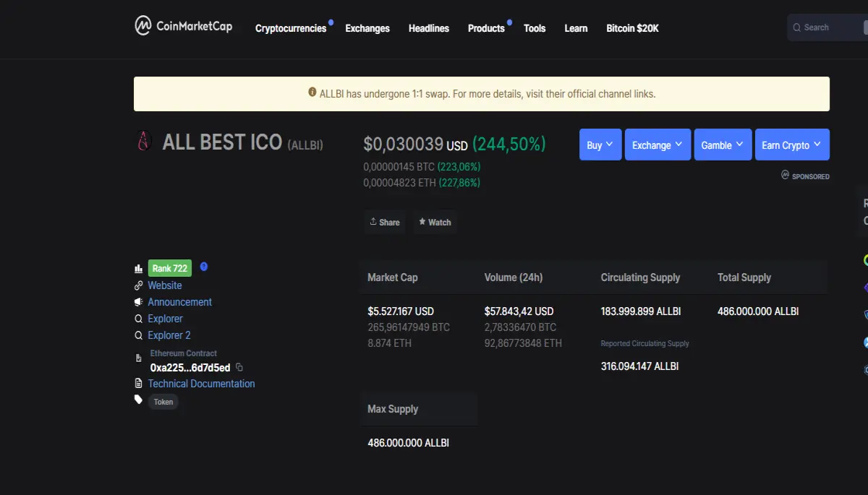Open the Website link
Screen dimensions: 868x495
[165, 285]
